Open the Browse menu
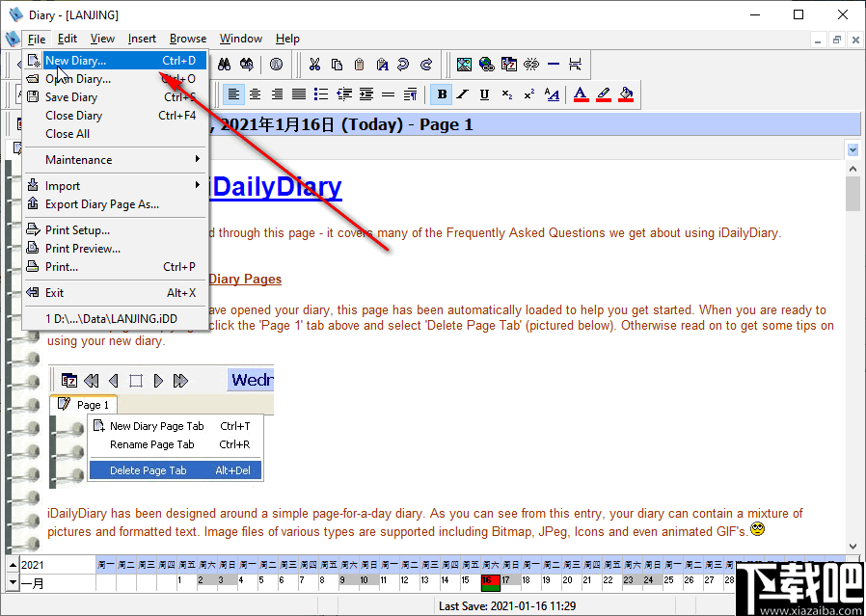The image size is (866, 616). pyautogui.click(x=187, y=39)
